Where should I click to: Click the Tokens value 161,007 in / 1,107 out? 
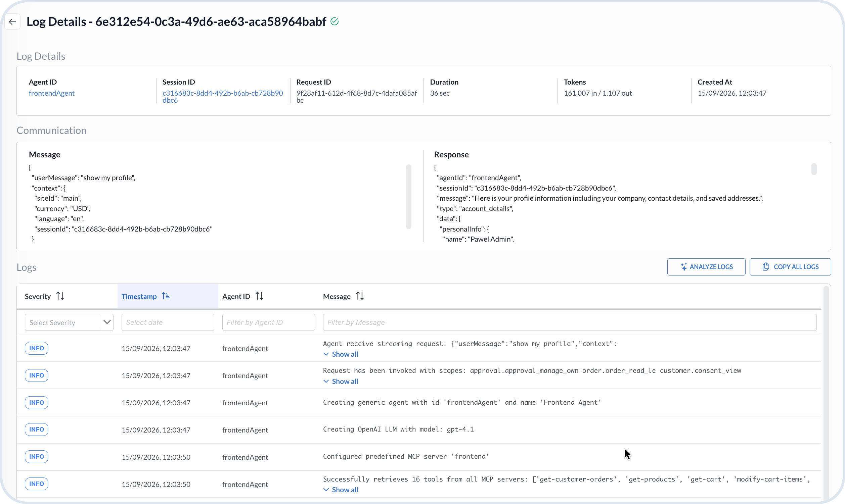click(x=598, y=93)
